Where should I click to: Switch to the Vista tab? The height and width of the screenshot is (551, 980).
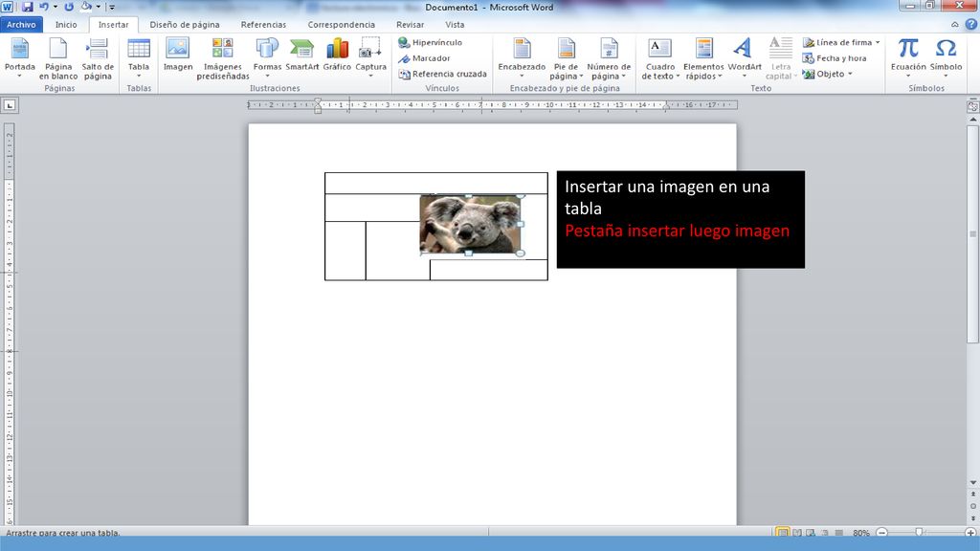click(455, 24)
